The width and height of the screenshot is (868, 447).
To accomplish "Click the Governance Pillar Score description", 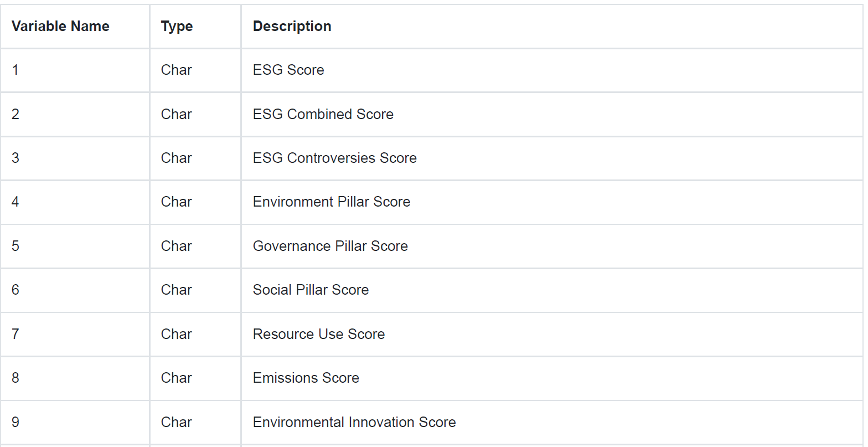I will pyautogui.click(x=330, y=246).
